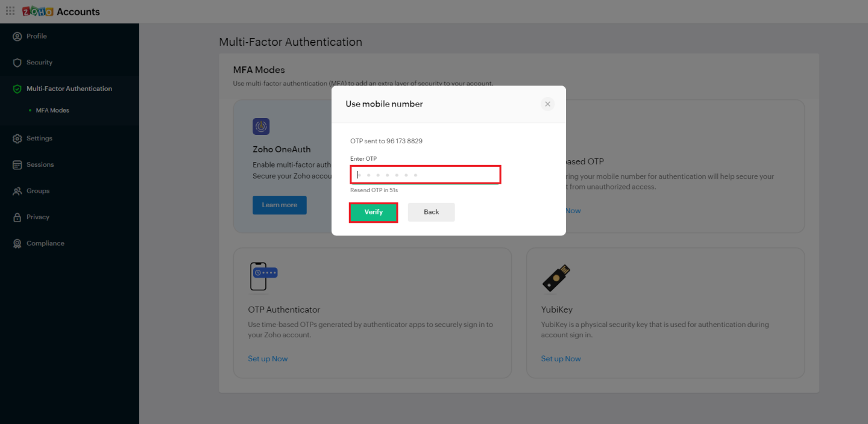Click the Settings gear icon in sidebar
Image resolution: width=868 pixels, height=424 pixels.
coord(17,139)
